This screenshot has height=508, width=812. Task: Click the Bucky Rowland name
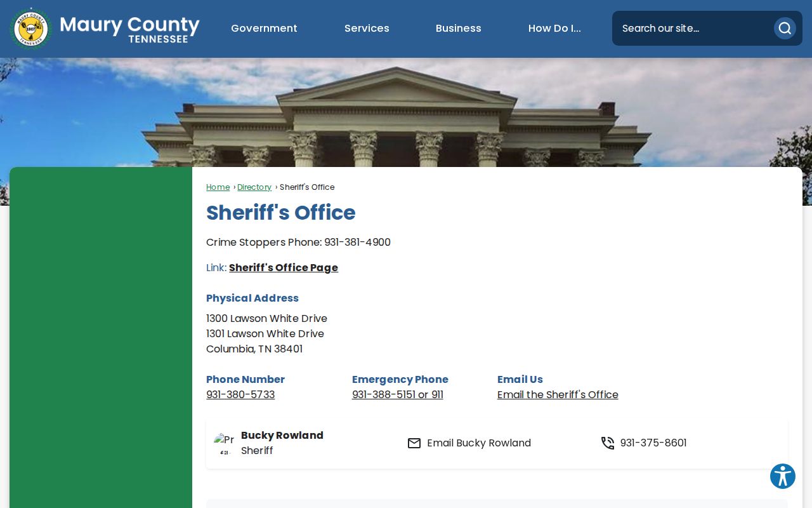point(282,436)
